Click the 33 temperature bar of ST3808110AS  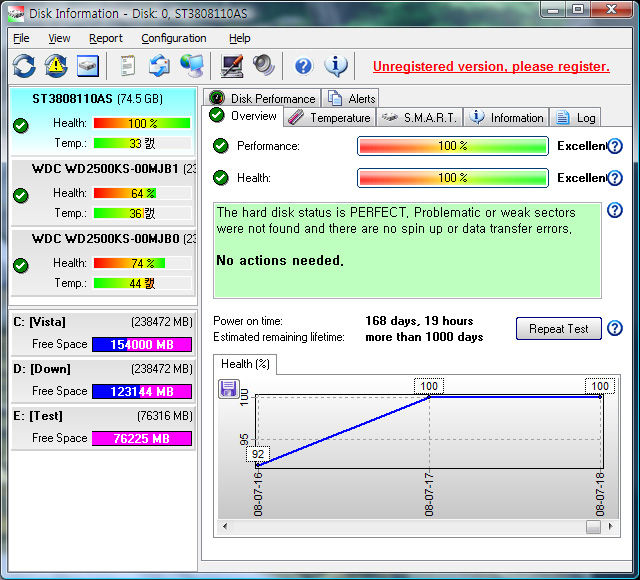pos(142,143)
